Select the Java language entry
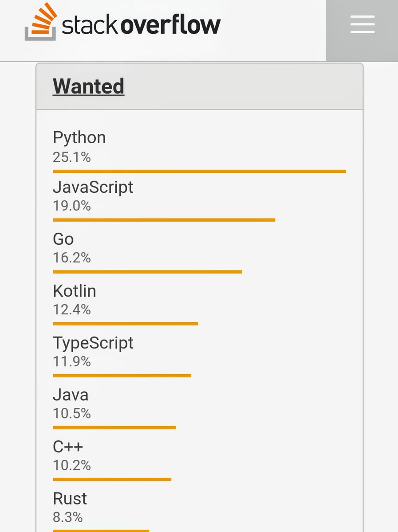Image resolution: width=398 pixels, height=532 pixels. point(71,395)
